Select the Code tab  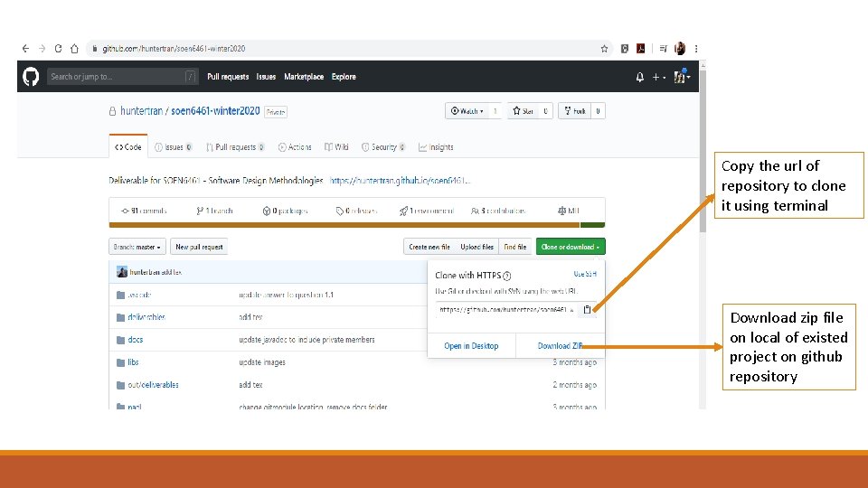(127, 147)
